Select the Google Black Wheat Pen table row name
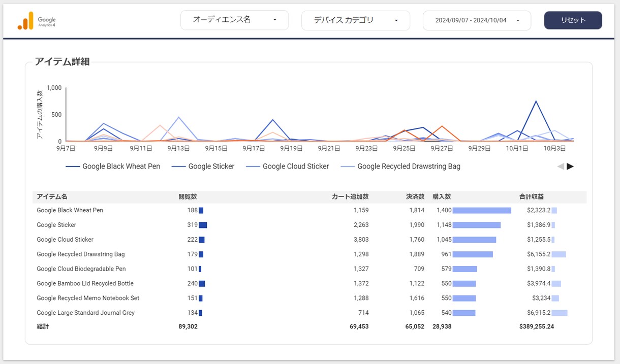 pyautogui.click(x=70, y=210)
